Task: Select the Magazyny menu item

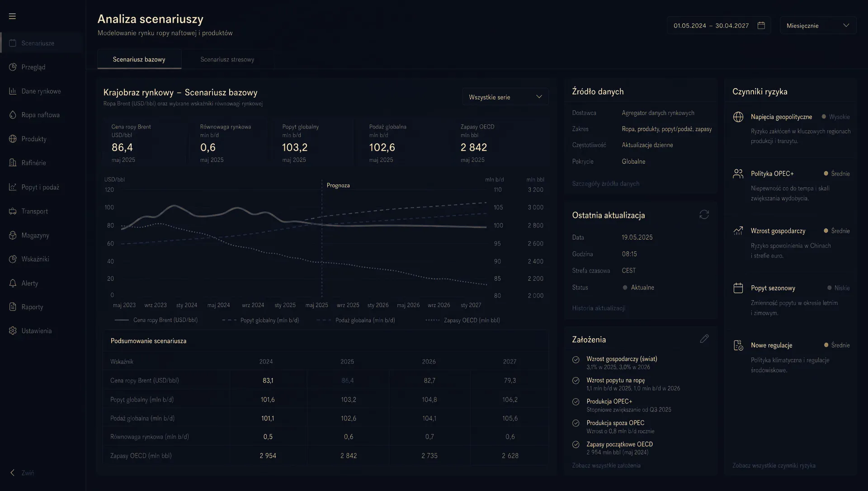Action: pyautogui.click(x=43, y=235)
